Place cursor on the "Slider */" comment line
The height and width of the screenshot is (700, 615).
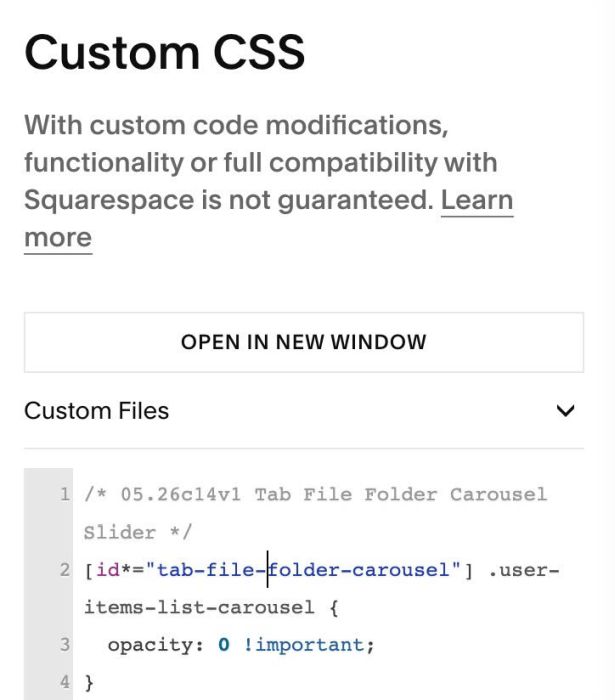click(x=138, y=532)
